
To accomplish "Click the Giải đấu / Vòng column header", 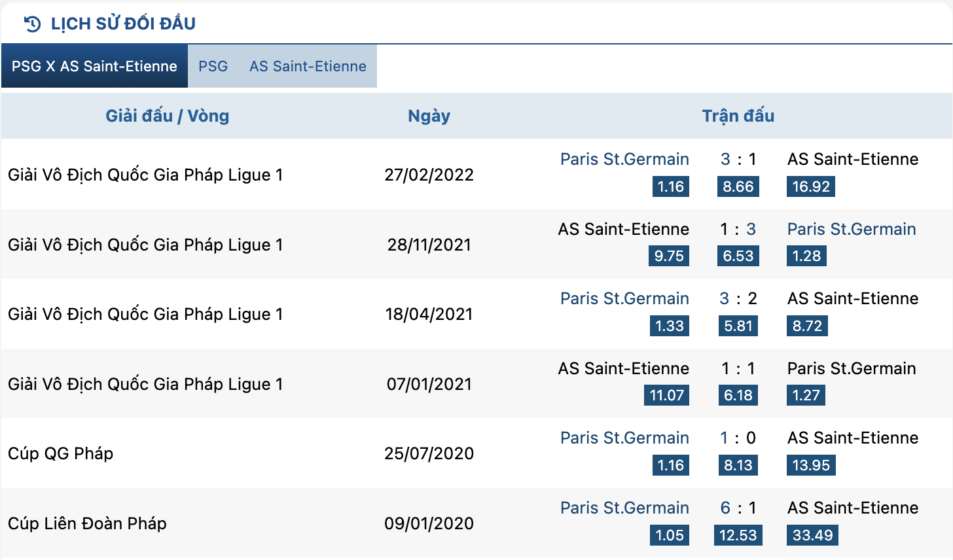I will click(x=168, y=116).
